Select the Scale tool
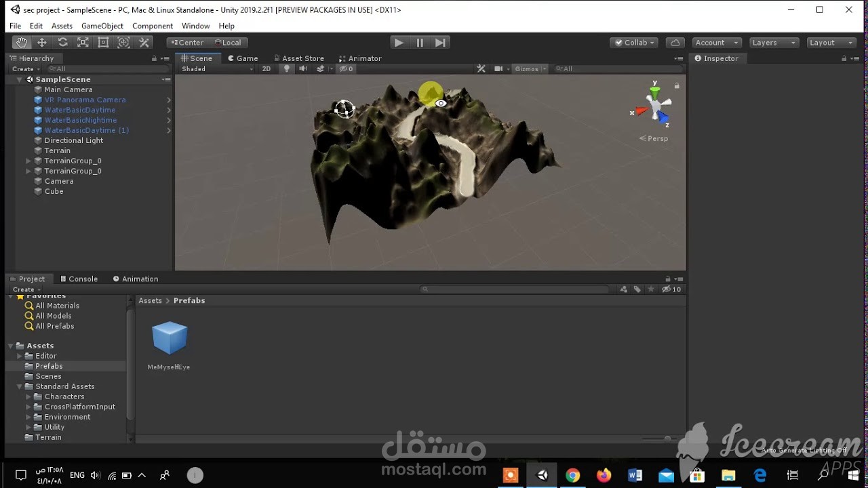 click(x=83, y=42)
